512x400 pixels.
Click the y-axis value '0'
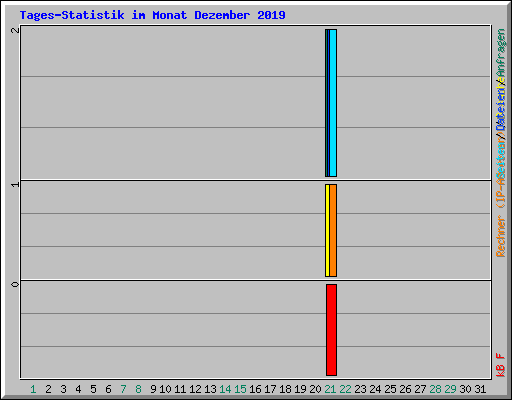(x=15, y=284)
